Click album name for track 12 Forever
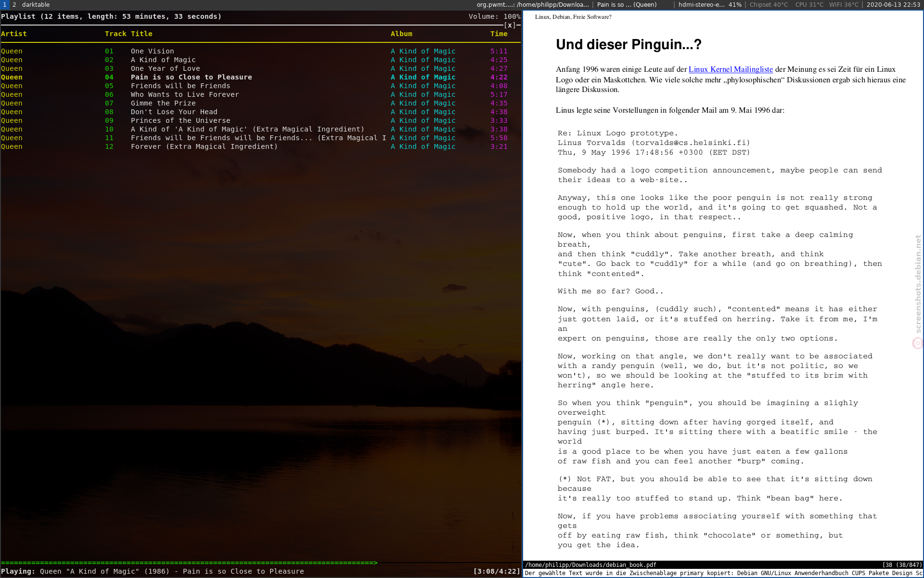924x578 pixels. click(x=423, y=146)
